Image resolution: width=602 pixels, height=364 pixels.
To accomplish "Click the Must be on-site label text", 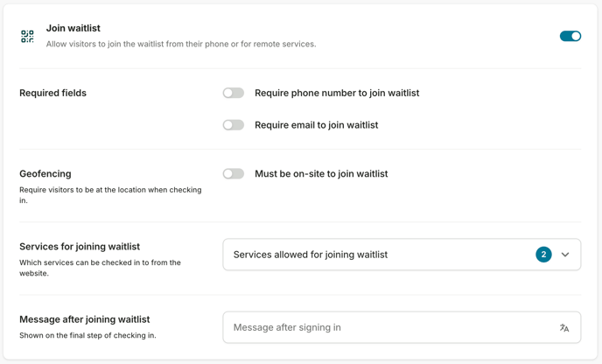I will 321,174.
